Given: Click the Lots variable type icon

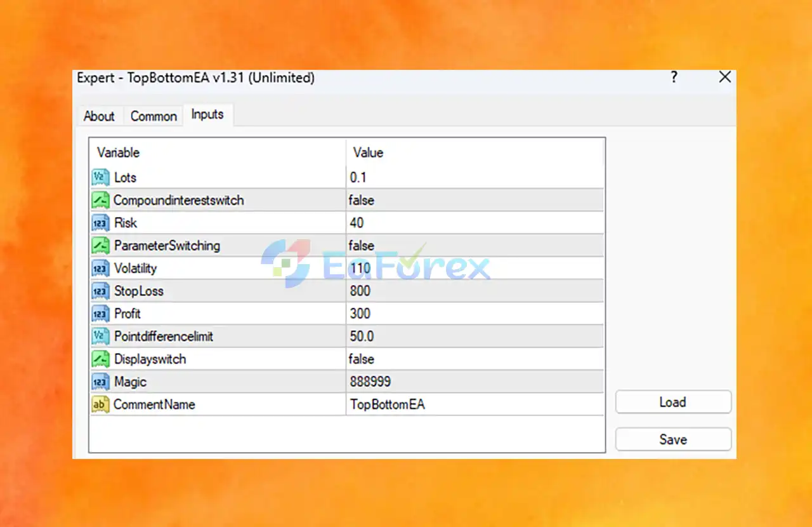Looking at the screenshot, I should click(x=100, y=178).
